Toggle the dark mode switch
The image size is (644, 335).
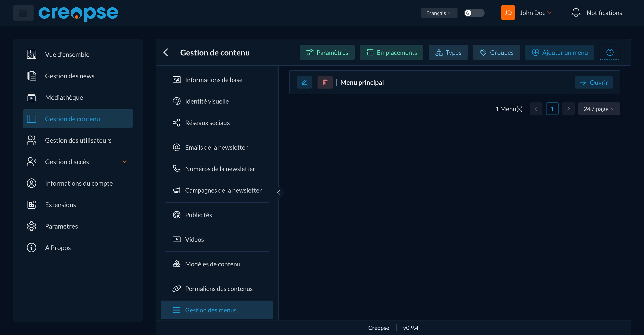coord(474,13)
